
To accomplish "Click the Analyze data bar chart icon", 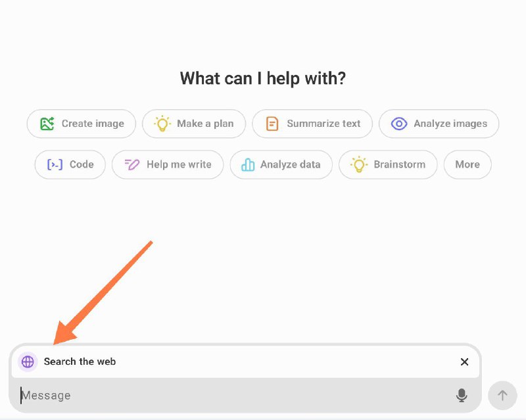I will (x=248, y=164).
